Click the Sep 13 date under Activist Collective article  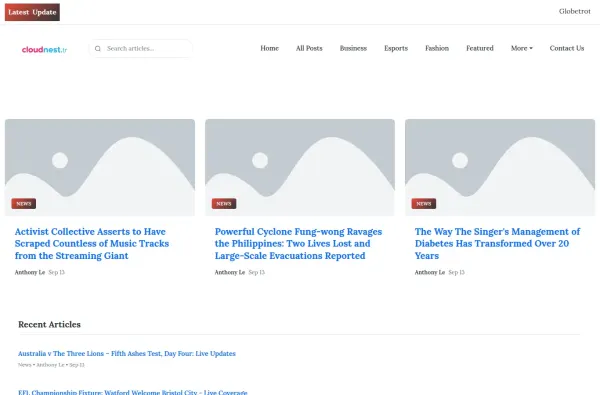coord(57,272)
